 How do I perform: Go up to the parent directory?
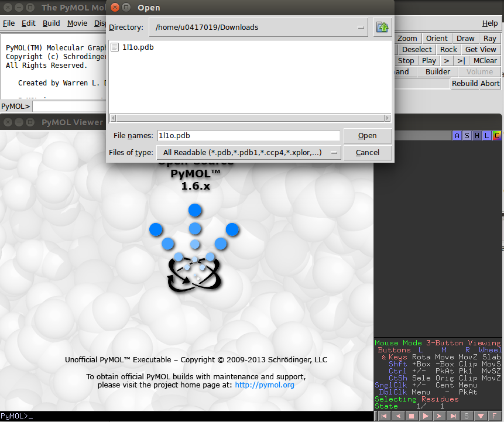(382, 28)
